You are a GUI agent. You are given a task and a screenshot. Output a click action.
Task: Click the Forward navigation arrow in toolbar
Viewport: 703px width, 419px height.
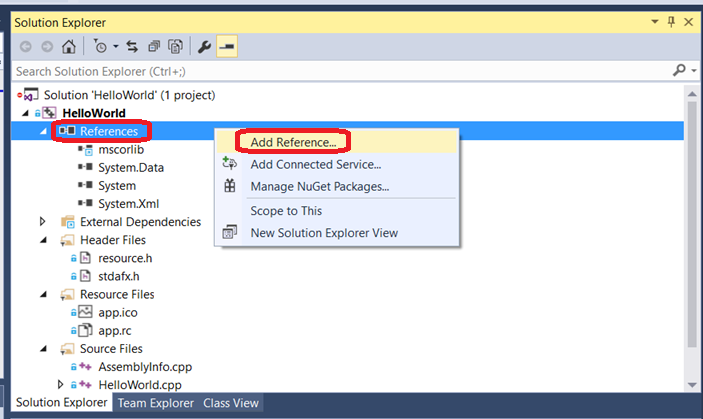(47, 47)
